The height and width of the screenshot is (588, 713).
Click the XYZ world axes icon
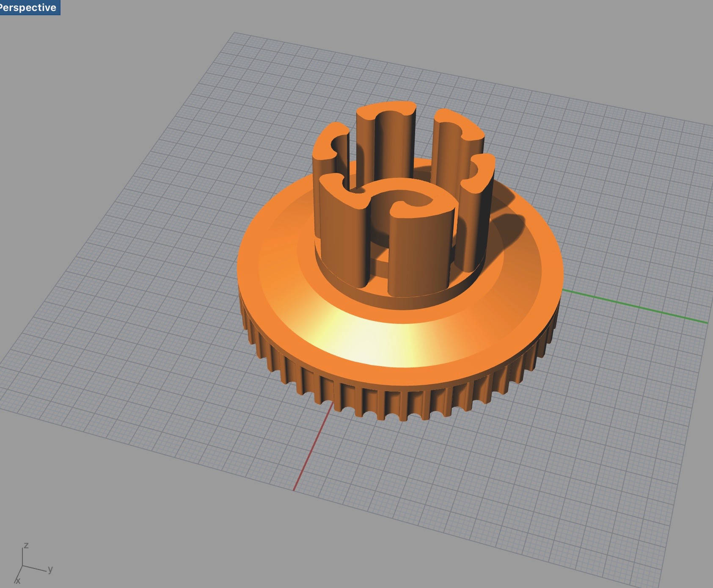(34, 563)
